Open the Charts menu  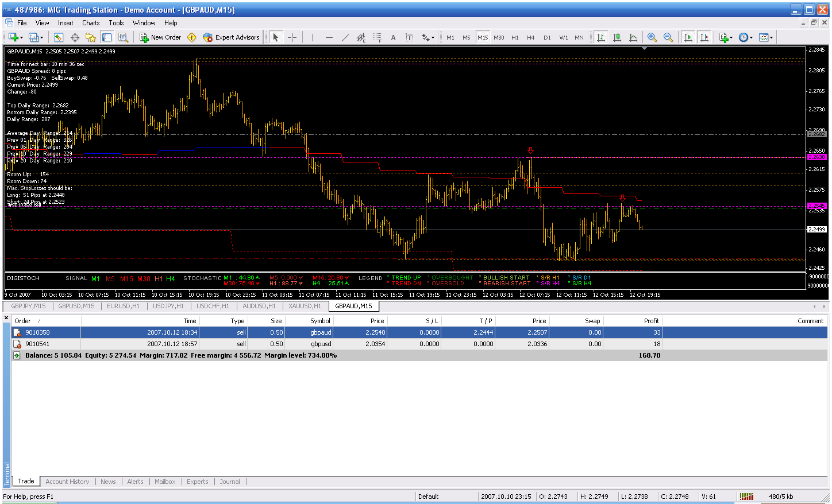pos(90,23)
